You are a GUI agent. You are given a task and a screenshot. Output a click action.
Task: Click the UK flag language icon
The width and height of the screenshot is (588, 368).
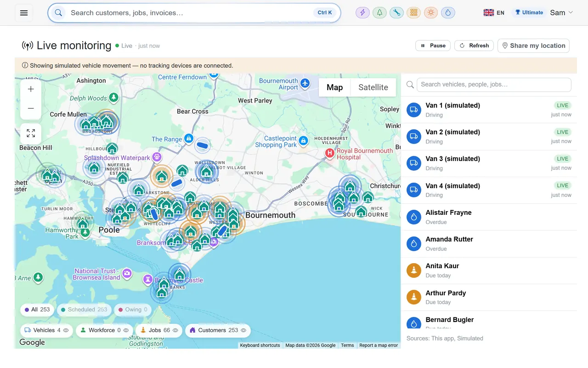488,13
